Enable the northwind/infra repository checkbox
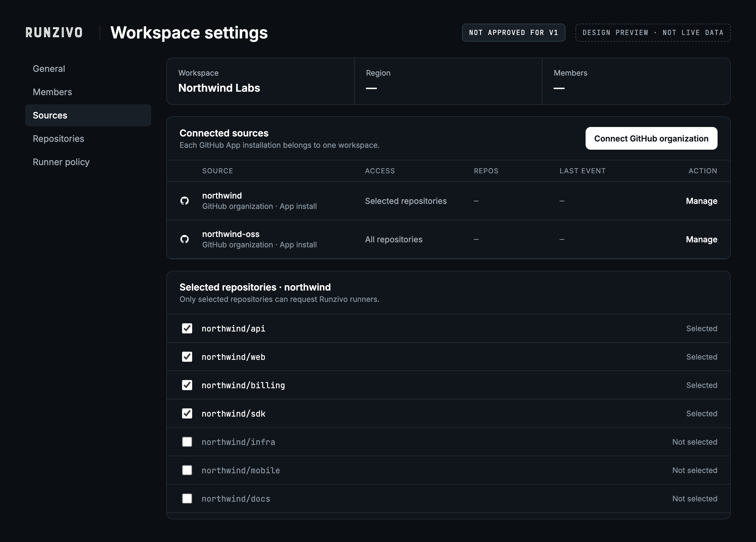 187,442
